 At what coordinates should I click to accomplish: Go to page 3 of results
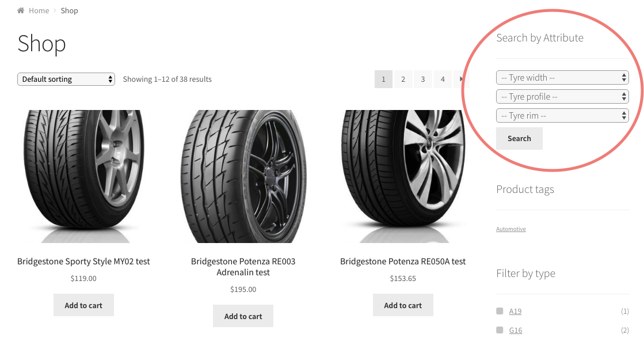pyautogui.click(x=422, y=79)
